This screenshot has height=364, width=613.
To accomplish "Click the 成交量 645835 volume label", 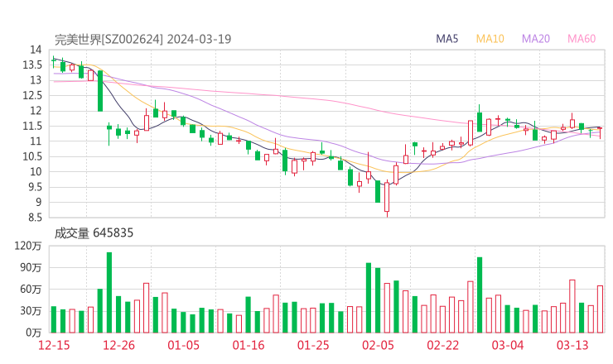I will pos(94,233).
